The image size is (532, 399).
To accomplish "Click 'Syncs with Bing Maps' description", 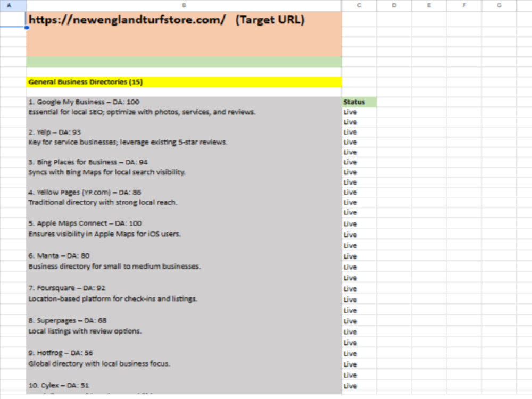I will click(107, 172).
